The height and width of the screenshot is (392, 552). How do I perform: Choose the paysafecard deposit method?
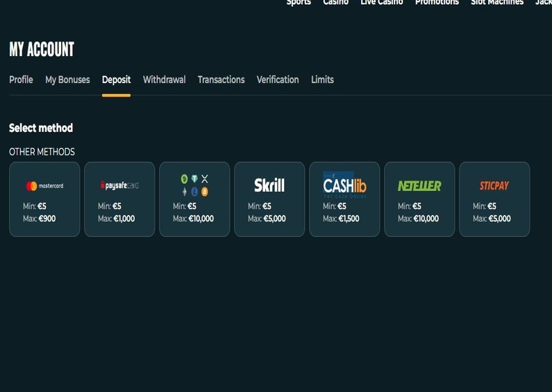click(119, 199)
